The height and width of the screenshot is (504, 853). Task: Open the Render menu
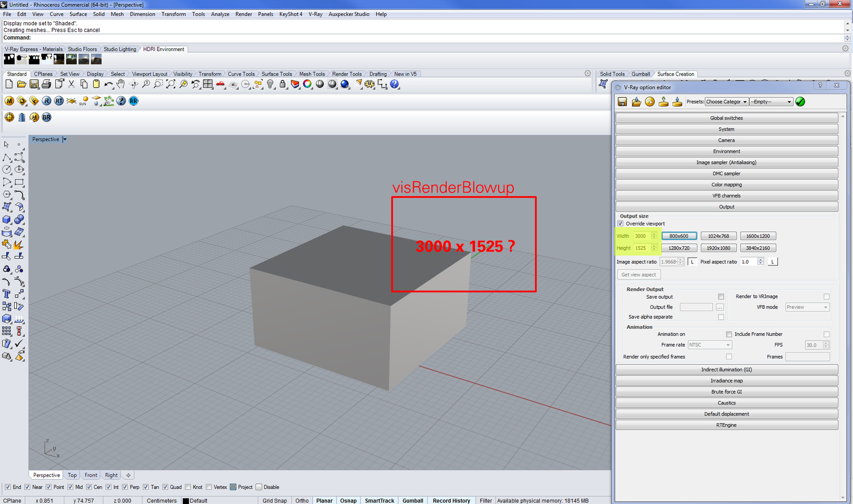pyautogui.click(x=244, y=14)
